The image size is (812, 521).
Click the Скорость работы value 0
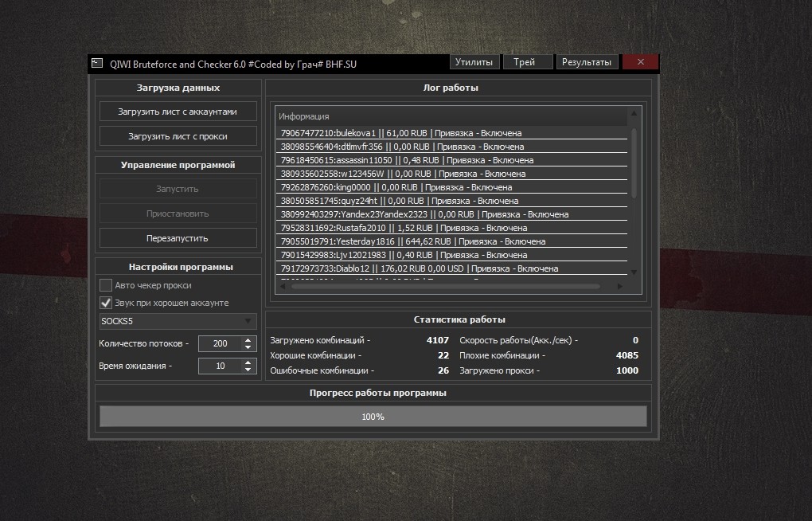(635, 340)
